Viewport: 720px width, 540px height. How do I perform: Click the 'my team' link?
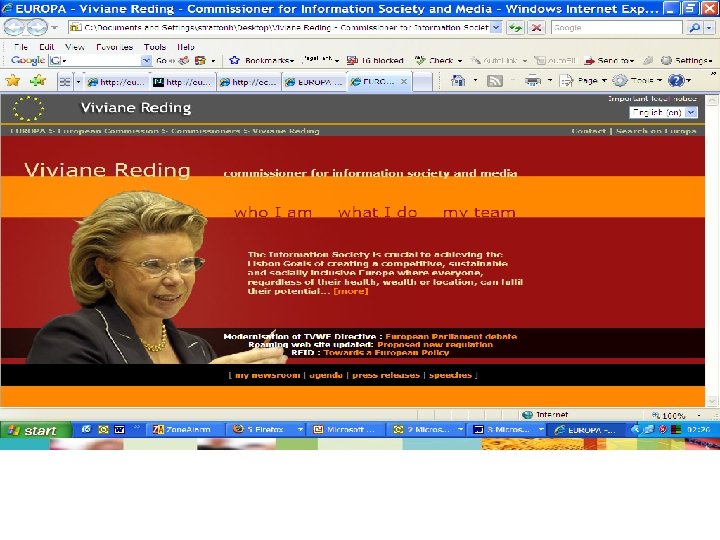(479, 212)
